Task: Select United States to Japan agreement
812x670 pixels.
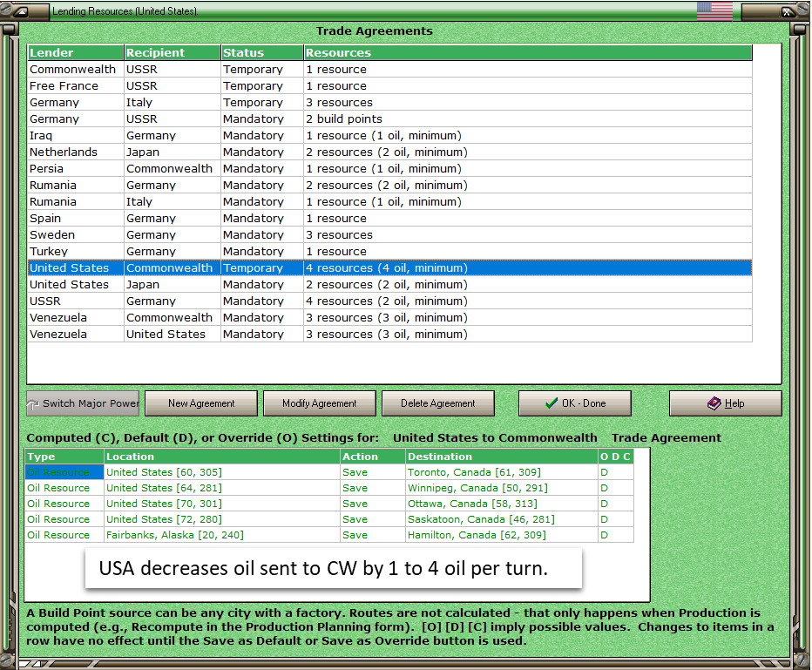Action: click(x=389, y=285)
